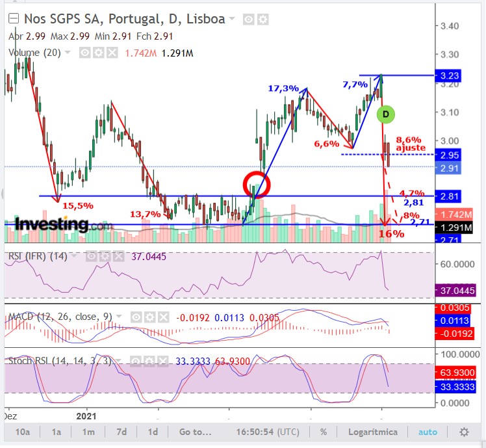The height and width of the screenshot is (448, 486).
Task: Toggle auto scale mode
Action: coord(428,432)
